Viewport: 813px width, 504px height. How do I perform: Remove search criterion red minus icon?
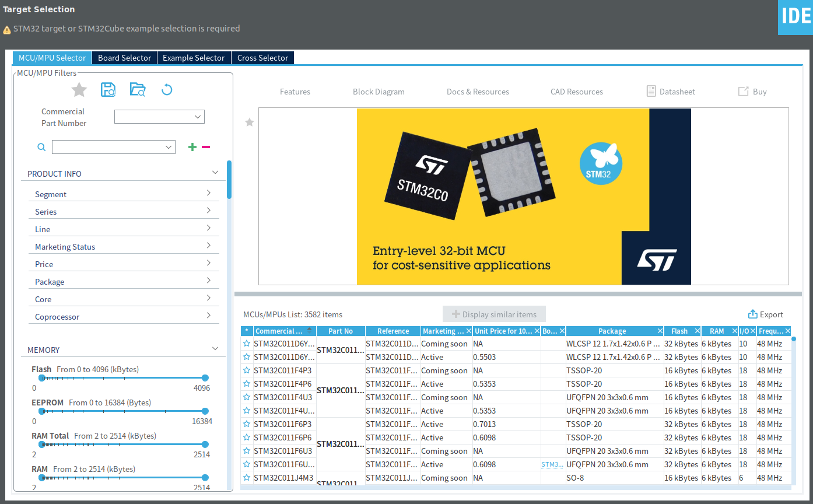(x=206, y=147)
